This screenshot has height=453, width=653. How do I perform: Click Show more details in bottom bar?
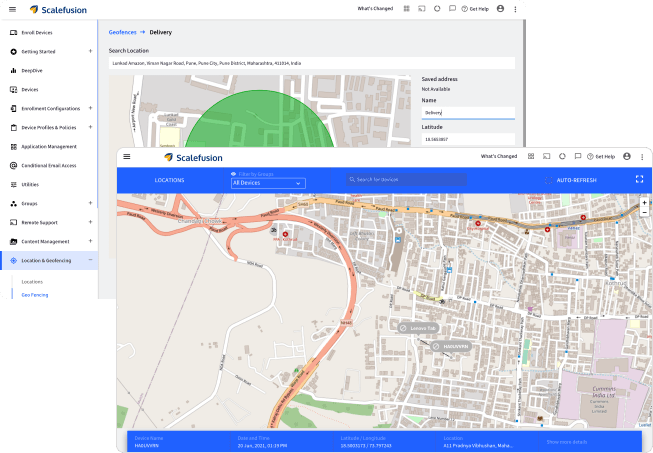tap(567, 442)
